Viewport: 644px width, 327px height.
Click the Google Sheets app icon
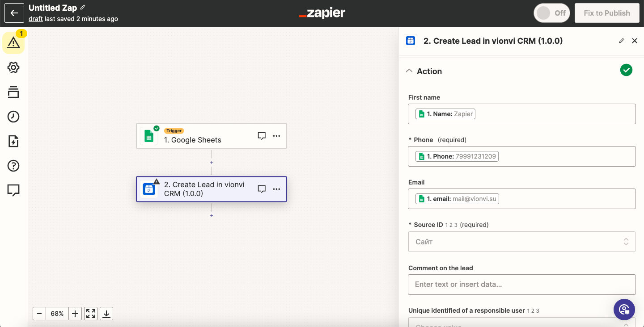click(x=149, y=136)
